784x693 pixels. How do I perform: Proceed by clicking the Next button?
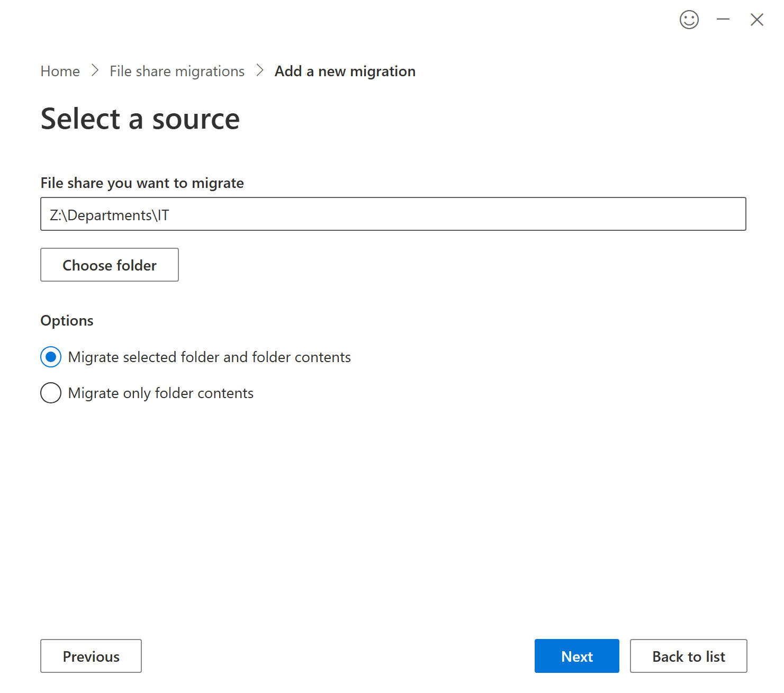[576, 656]
